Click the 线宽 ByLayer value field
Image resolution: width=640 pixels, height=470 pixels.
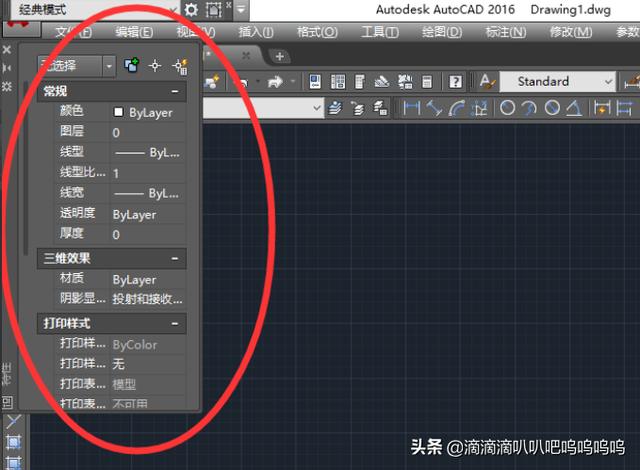147,193
